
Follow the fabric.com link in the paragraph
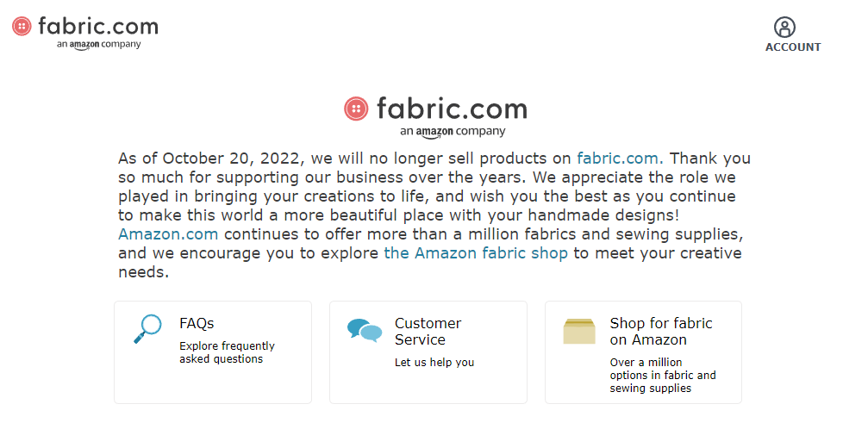[x=620, y=159]
